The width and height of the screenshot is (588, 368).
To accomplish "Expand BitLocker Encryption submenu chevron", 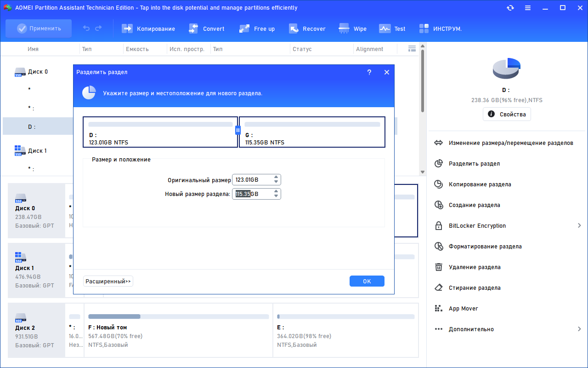I will point(579,226).
